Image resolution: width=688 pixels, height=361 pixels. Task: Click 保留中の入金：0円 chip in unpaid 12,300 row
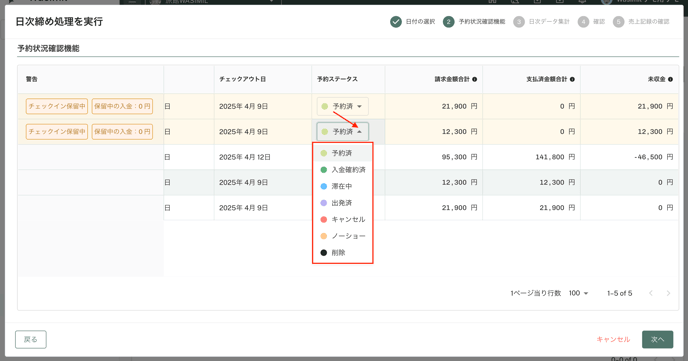point(122,132)
